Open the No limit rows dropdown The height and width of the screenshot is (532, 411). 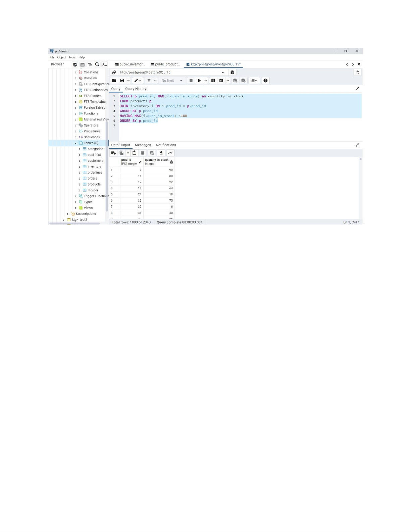(172, 81)
